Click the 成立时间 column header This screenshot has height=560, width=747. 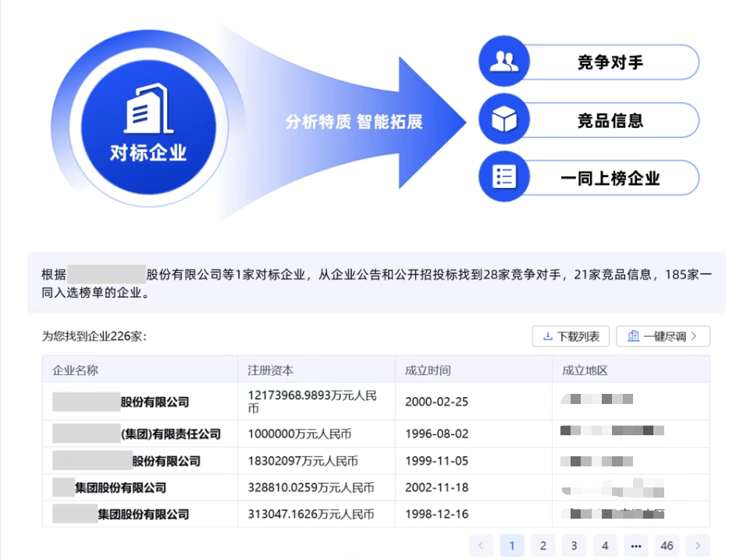point(428,370)
